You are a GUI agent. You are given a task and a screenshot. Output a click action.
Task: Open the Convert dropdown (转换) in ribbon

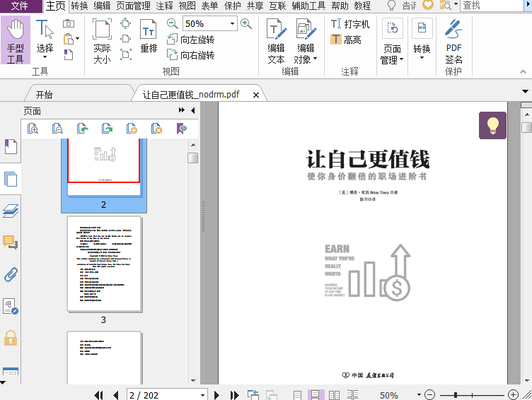[x=422, y=40]
